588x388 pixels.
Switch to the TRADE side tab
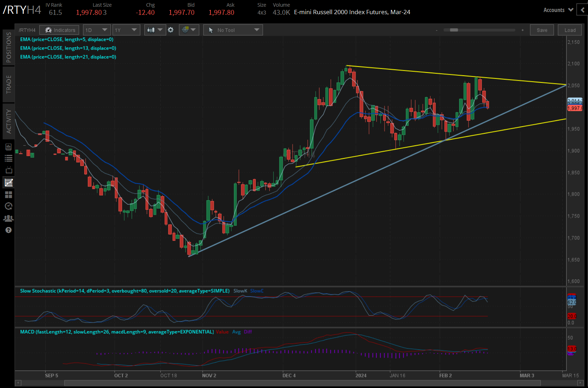[8, 84]
